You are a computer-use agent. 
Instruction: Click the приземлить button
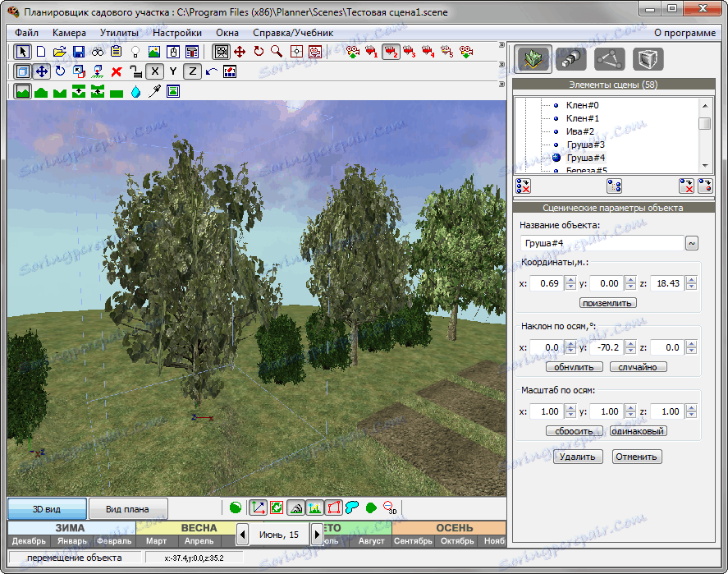coord(607,303)
